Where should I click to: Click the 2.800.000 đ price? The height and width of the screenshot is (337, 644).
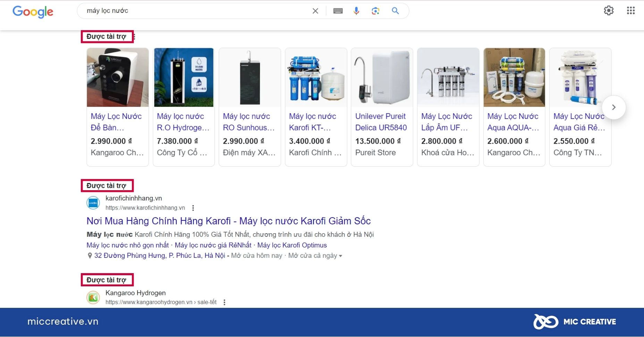tap(442, 141)
